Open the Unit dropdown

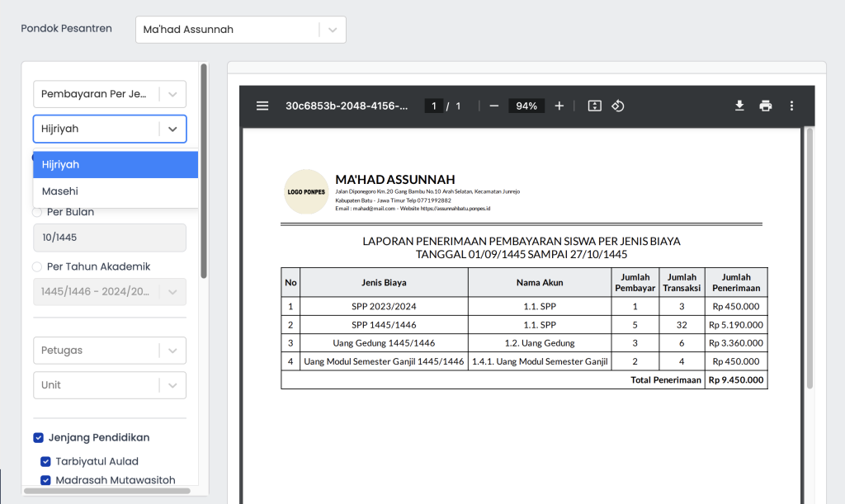point(110,385)
